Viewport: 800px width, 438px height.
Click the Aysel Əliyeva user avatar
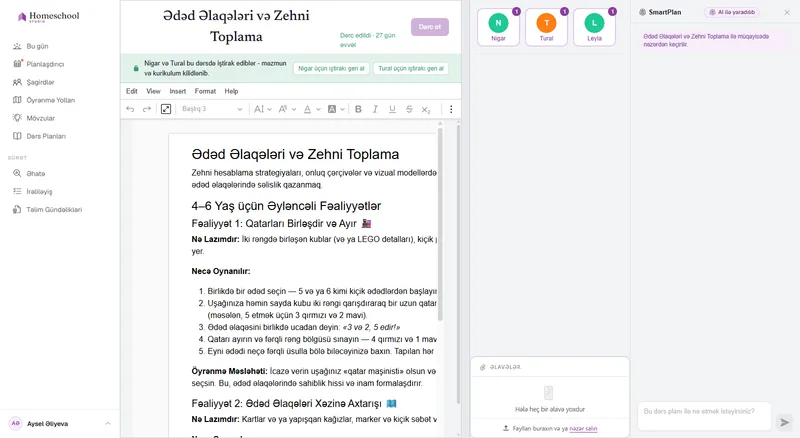pos(16,423)
